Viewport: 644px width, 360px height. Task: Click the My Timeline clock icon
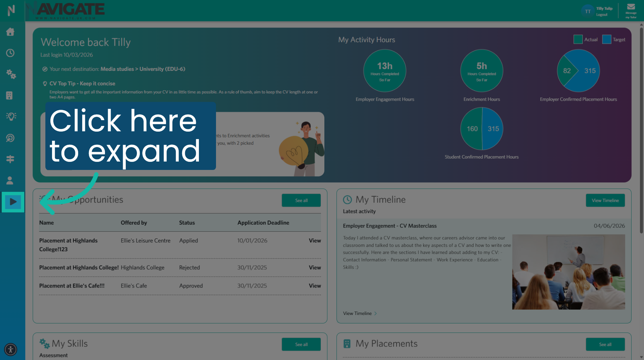point(347,200)
